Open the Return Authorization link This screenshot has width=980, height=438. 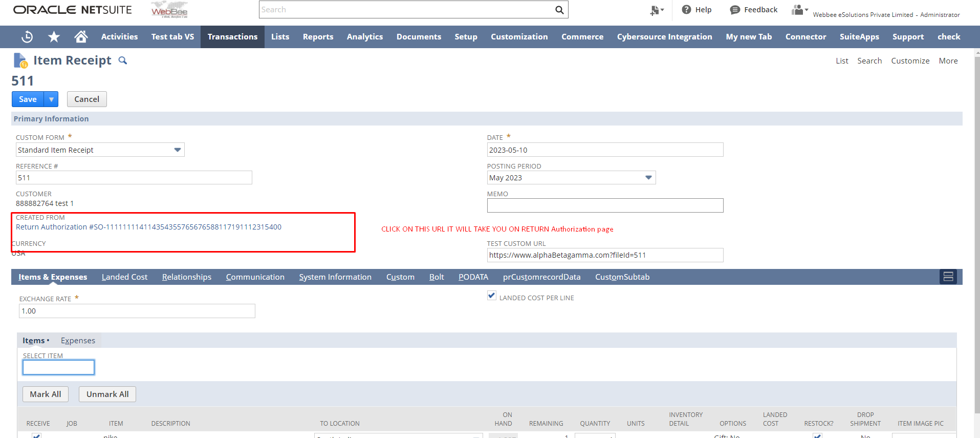pyautogui.click(x=148, y=227)
